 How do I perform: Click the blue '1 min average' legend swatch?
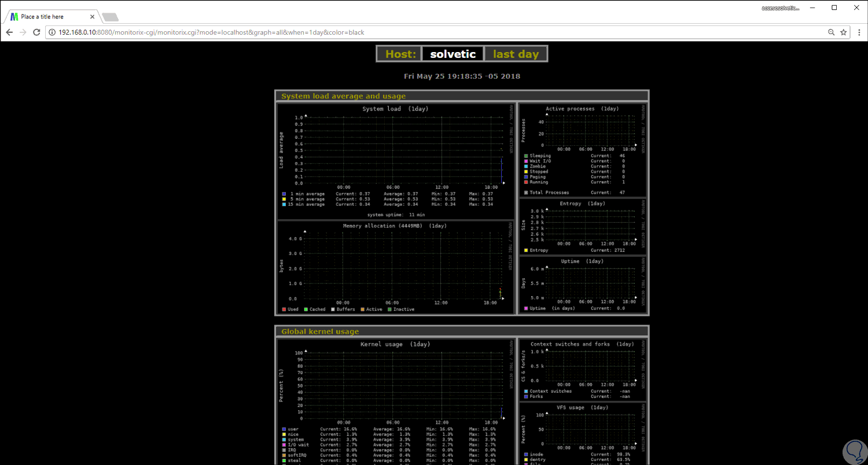click(x=284, y=194)
